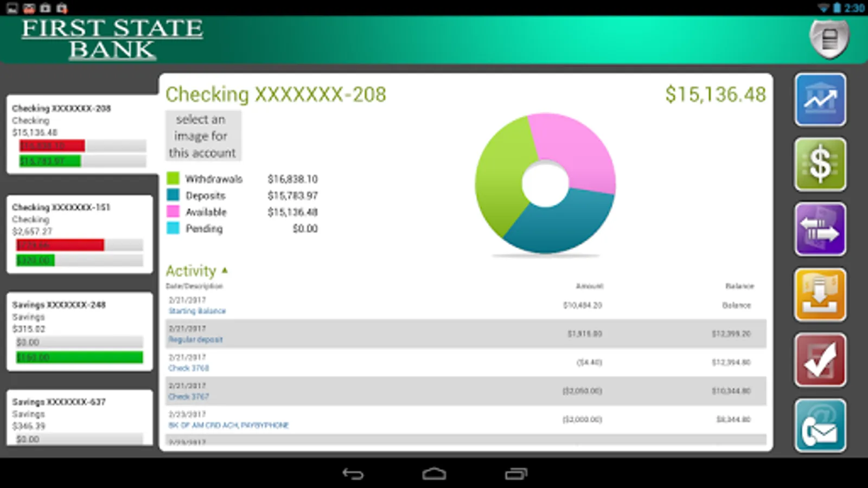Select the Checking XXXXXXX-208 account card
Image resolution: width=868 pixels, height=488 pixels.
(82, 134)
